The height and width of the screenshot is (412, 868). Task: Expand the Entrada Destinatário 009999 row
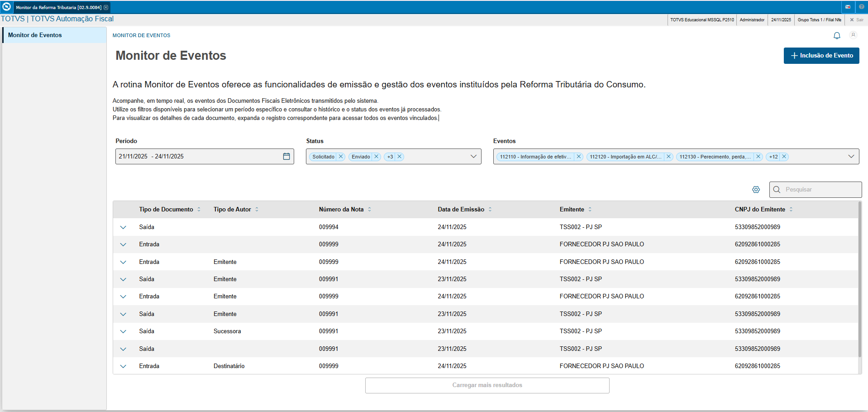(123, 366)
